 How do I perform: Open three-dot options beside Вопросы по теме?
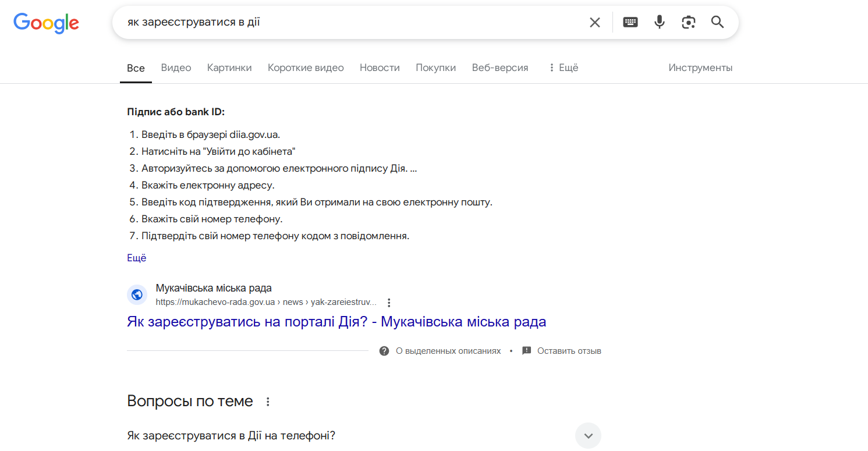[268, 402]
